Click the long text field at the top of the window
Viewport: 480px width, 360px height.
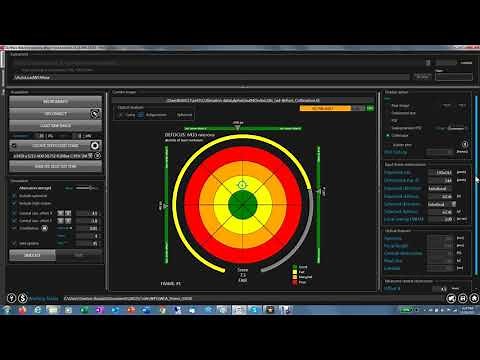pyautogui.click(x=211, y=77)
